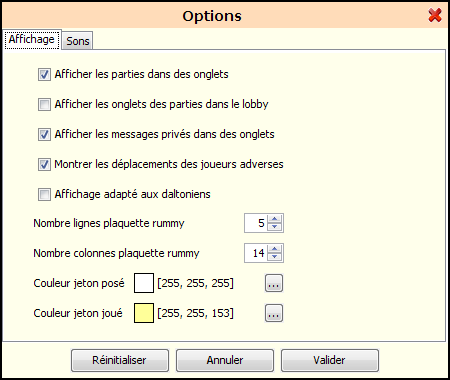Switch to the Sons tab
450x380 pixels.
[77, 41]
